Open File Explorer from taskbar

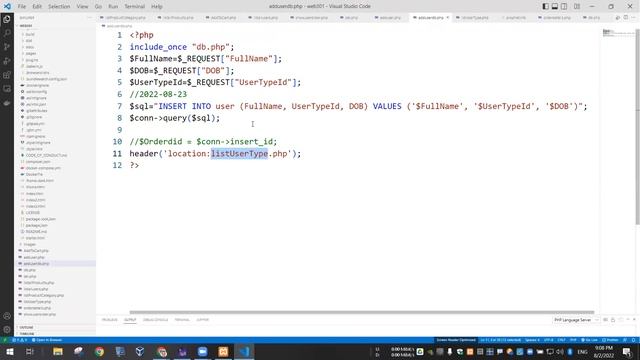tap(58, 351)
